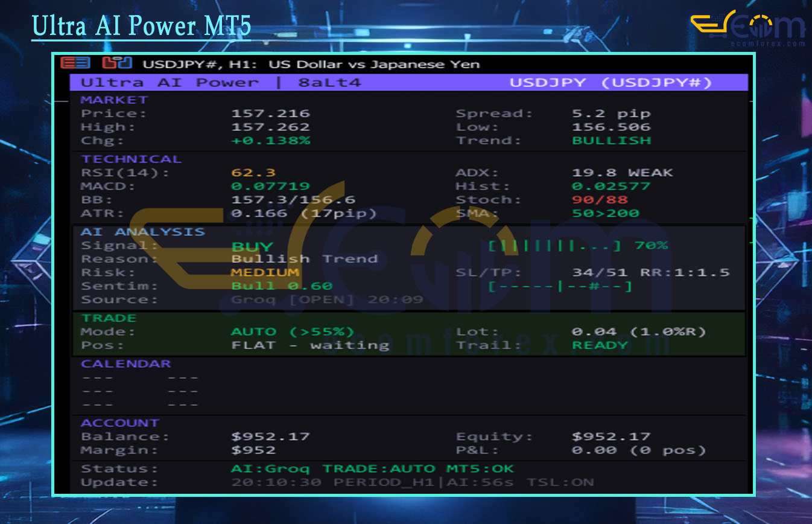Screen dimensions: 812x524
Task: Open the AI ANALYSIS section heading
Action: 143,232
